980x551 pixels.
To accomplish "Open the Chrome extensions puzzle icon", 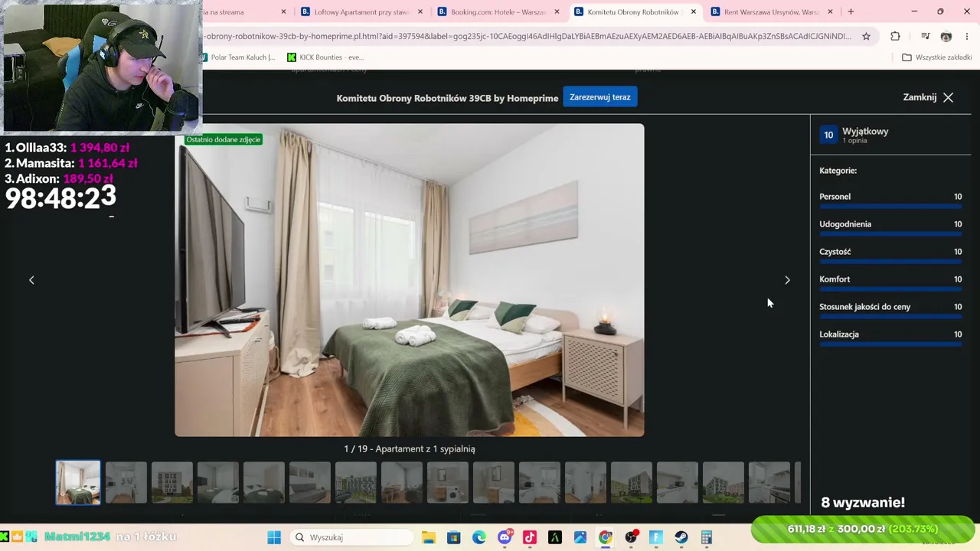I will tap(895, 36).
